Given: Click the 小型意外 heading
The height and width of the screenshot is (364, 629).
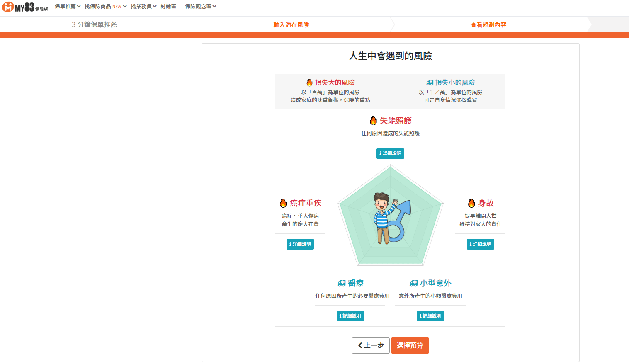Looking at the screenshot, I should pos(436,283).
